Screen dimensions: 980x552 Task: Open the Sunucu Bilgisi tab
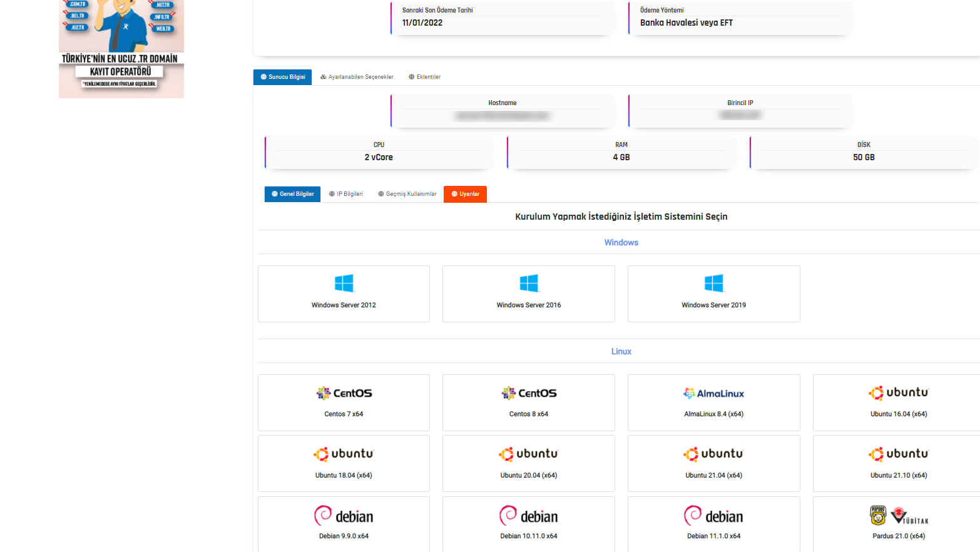tap(282, 77)
